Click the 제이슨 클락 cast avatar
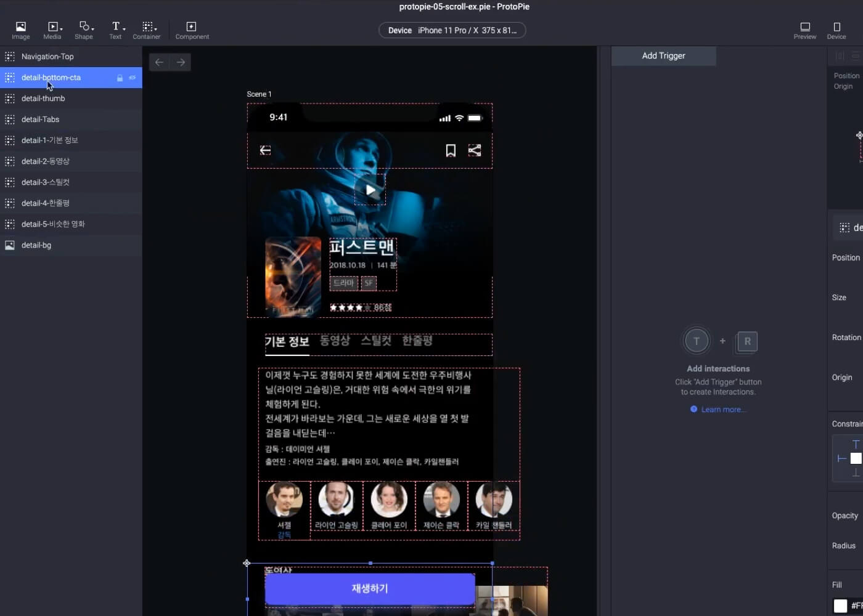The height and width of the screenshot is (616, 863). (x=441, y=500)
